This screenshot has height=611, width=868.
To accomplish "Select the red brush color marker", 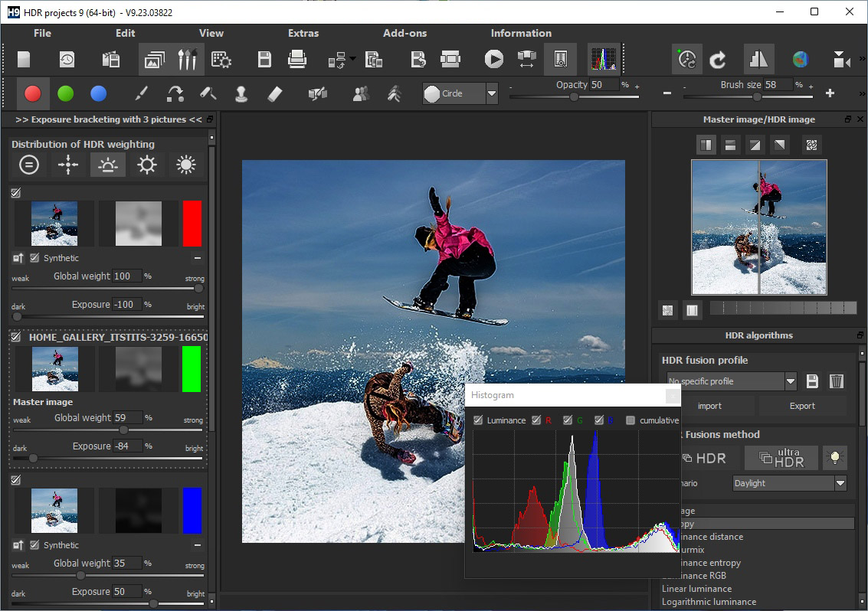I will [32, 94].
